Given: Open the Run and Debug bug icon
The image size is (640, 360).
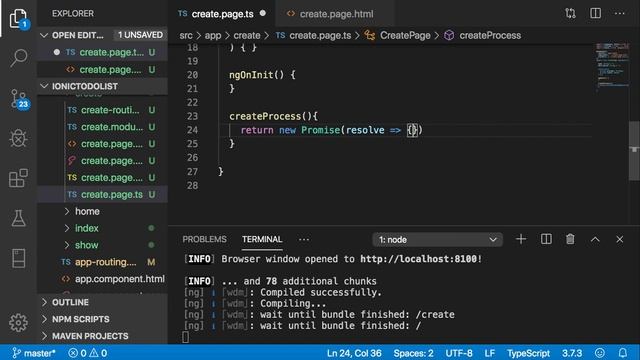Looking at the screenshot, I should (x=18, y=138).
